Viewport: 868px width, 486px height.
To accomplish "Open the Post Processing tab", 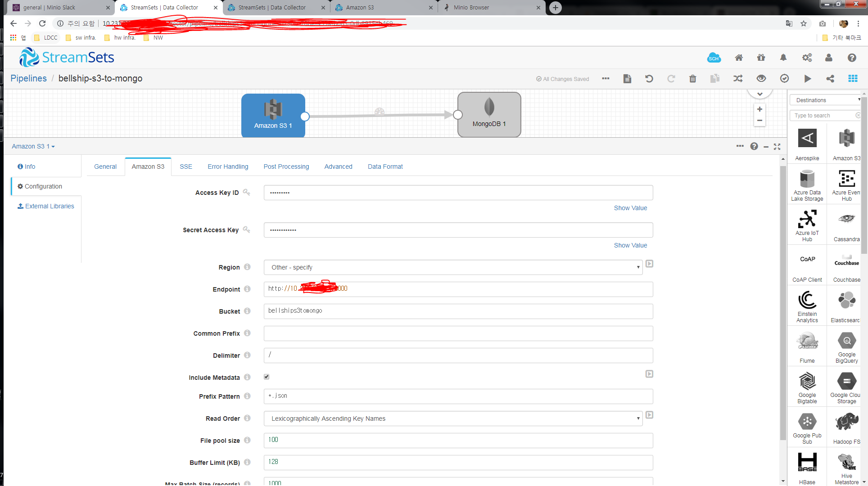I will 286,166.
